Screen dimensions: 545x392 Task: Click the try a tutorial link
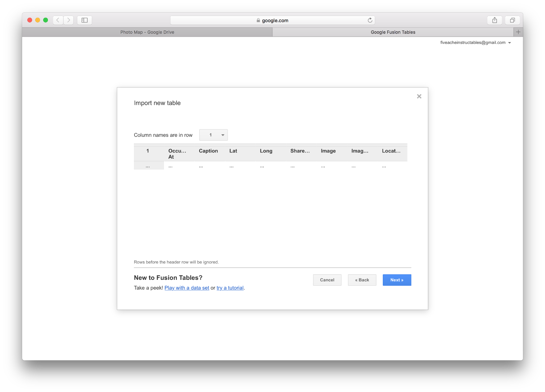click(230, 288)
